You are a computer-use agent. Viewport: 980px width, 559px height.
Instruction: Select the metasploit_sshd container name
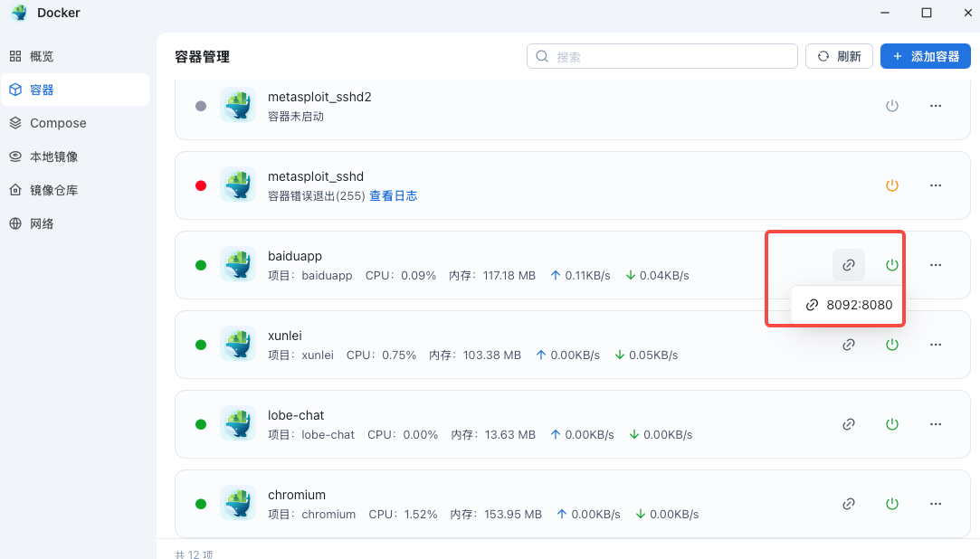(x=316, y=176)
